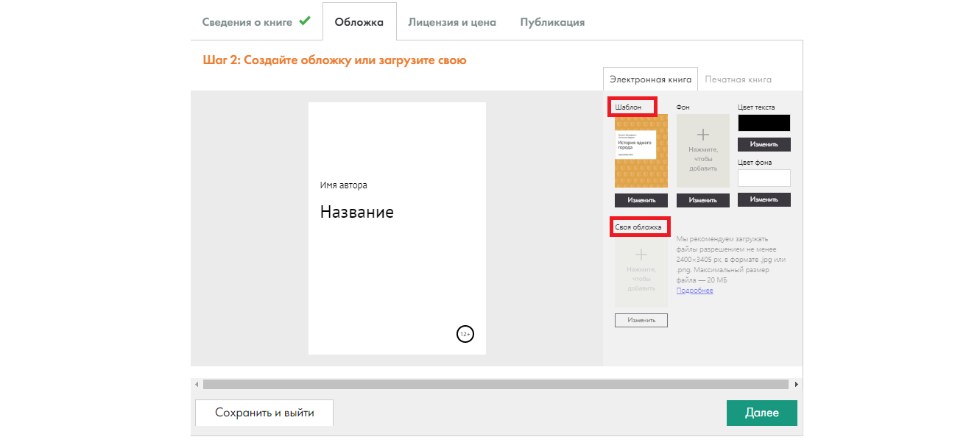Click Изменить below the Цвет фона swatch
Image resolution: width=980 pixels, height=448 pixels.
[x=764, y=199]
